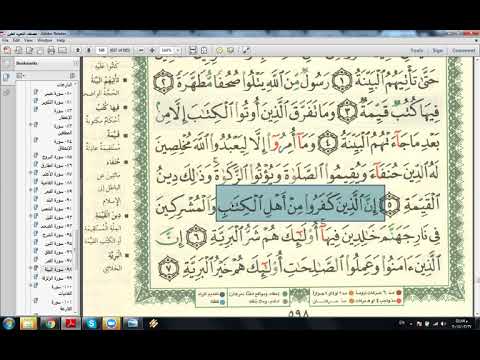The image size is (480, 360).
Task: Toggle the Attachments paperclip panel
Action: click(x=6, y=92)
